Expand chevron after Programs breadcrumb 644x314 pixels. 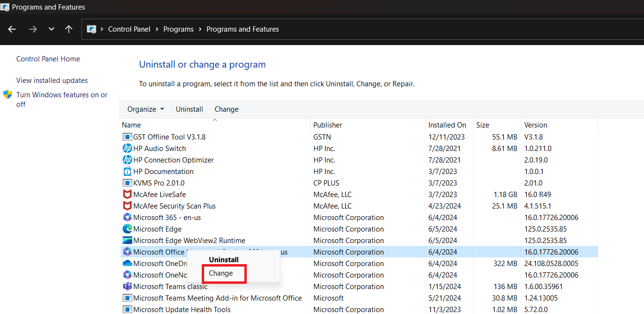200,29
